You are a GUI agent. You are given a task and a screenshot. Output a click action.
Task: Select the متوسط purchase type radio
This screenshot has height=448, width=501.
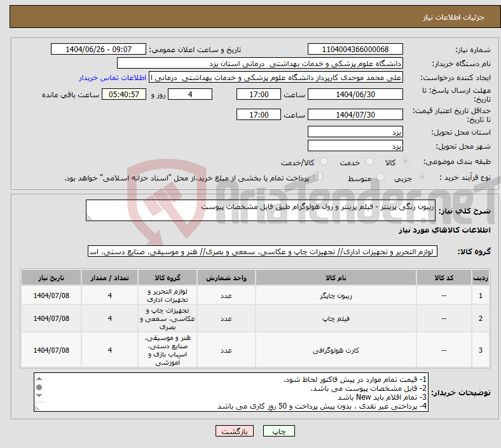point(380,177)
